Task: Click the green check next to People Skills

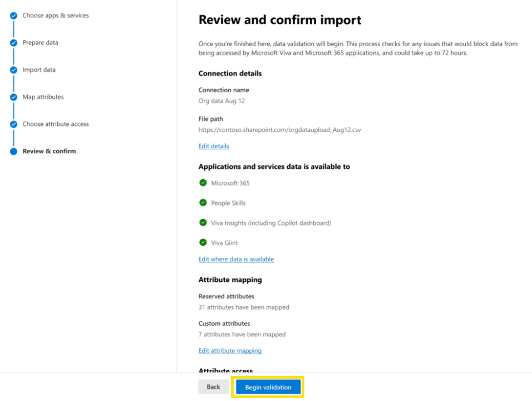Action: (x=203, y=203)
